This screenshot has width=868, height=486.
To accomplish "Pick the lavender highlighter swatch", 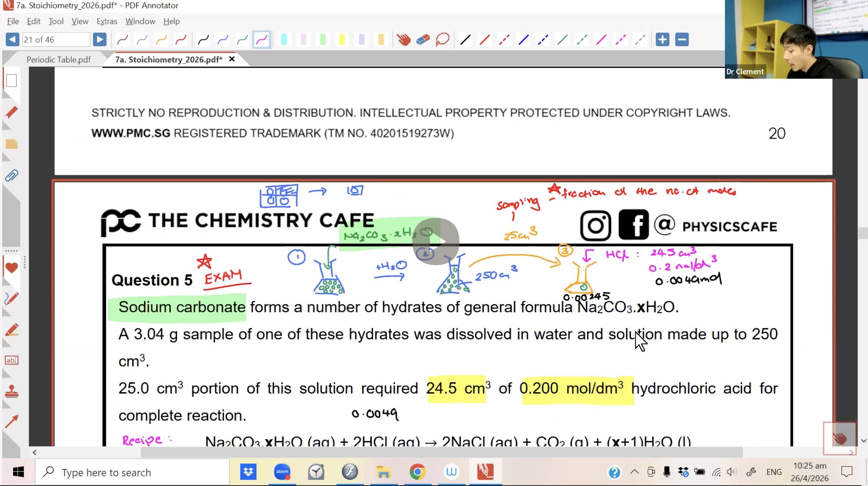I will pyautogui.click(x=362, y=39).
